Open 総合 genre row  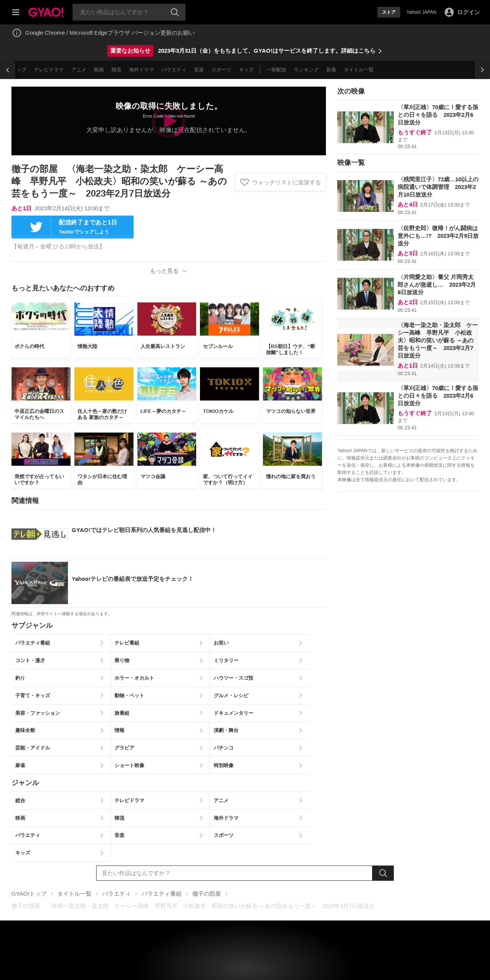61,801
